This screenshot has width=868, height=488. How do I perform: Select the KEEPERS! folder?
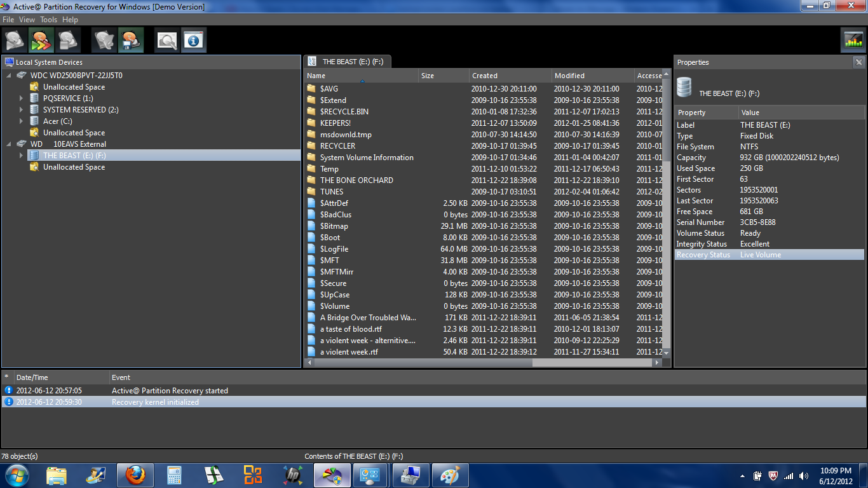[x=336, y=123]
